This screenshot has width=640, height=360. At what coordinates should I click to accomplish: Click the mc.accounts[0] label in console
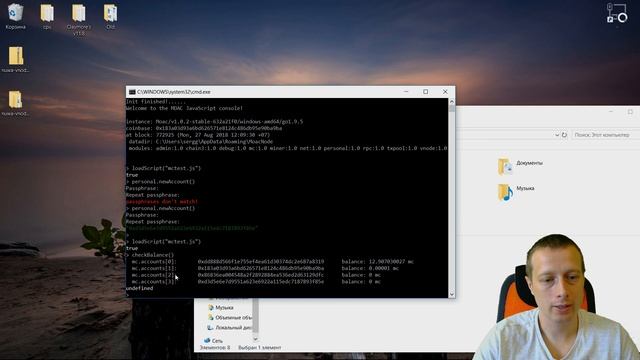(x=154, y=262)
